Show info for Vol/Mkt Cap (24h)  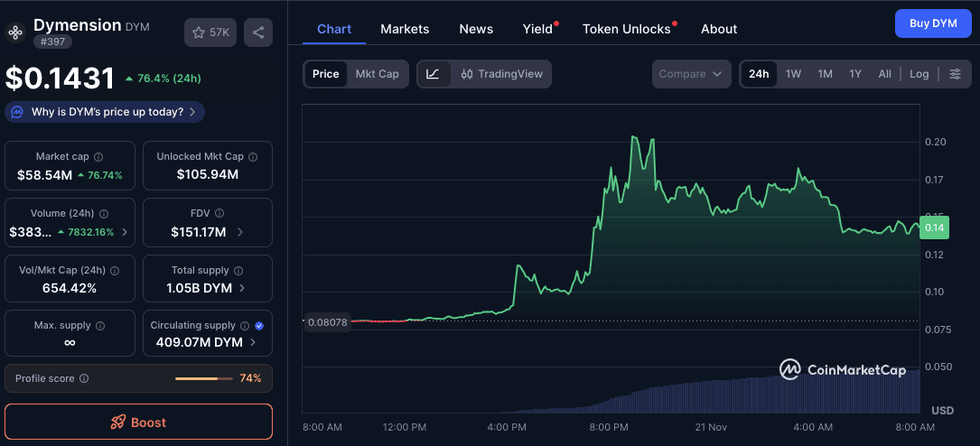click(115, 271)
